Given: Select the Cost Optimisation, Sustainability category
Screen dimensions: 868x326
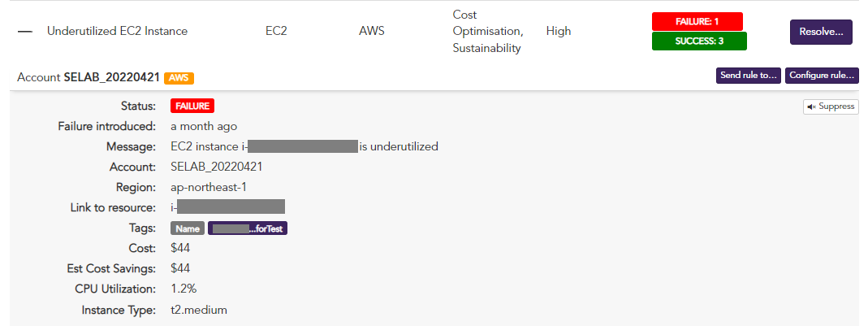Looking at the screenshot, I should [x=487, y=32].
